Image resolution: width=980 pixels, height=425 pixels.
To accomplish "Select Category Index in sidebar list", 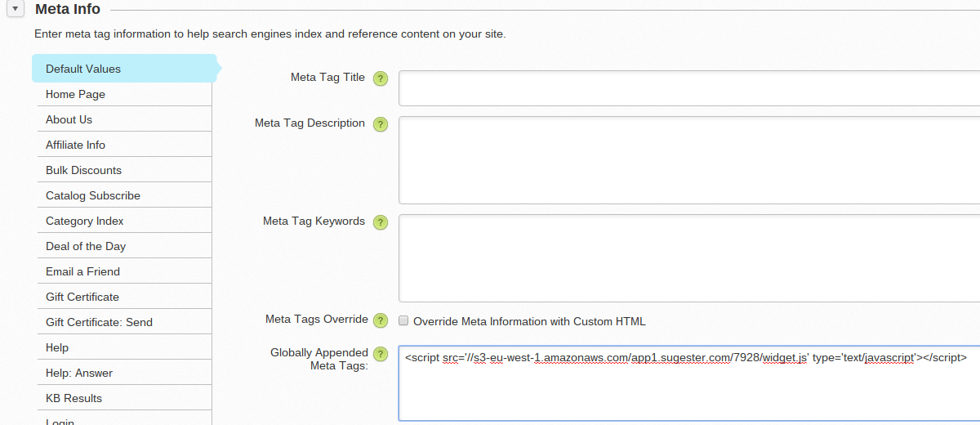I will [85, 221].
